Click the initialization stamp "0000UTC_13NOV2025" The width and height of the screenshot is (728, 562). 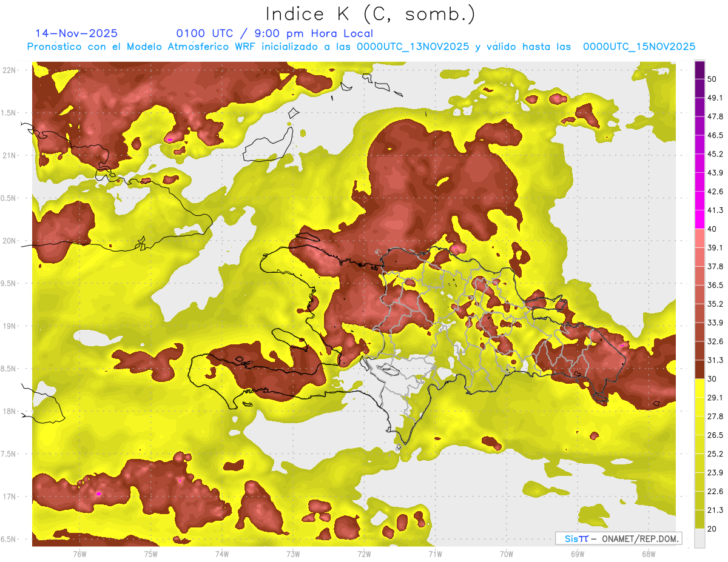click(x=413, y=47)
